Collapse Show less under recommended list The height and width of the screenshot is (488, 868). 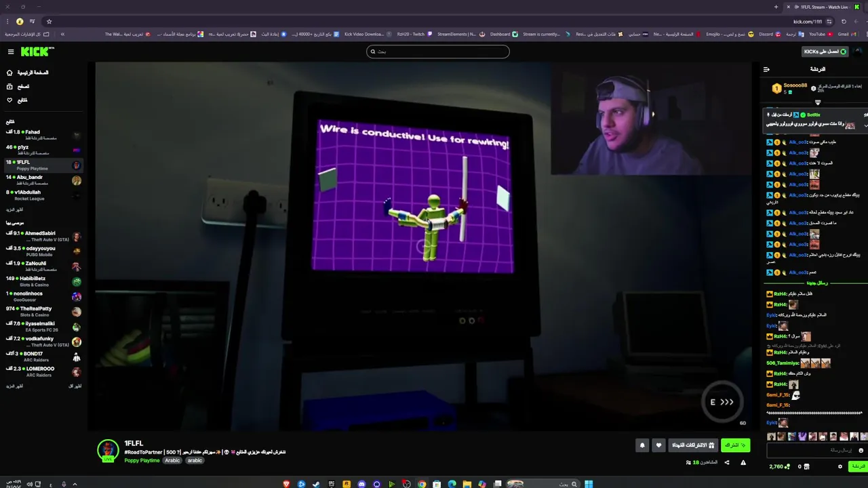75,386
